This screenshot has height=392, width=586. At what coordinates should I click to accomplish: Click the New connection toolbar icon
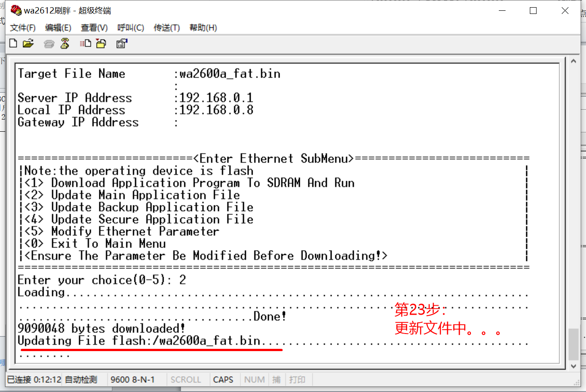(13, 44)
